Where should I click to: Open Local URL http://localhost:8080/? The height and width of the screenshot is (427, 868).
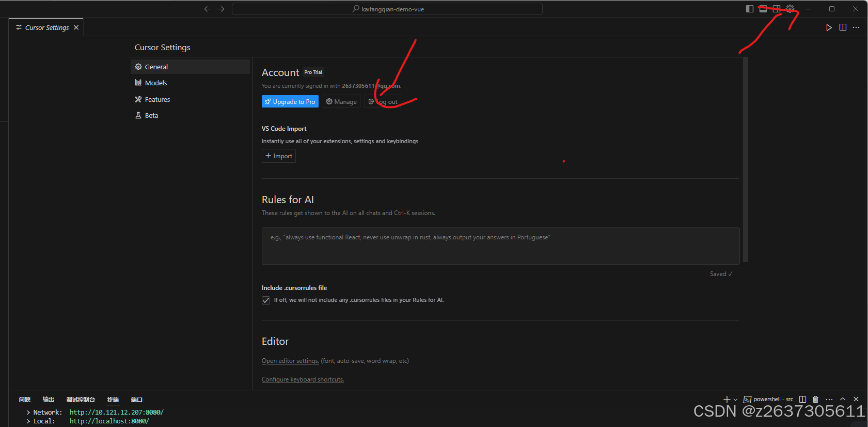109,421
